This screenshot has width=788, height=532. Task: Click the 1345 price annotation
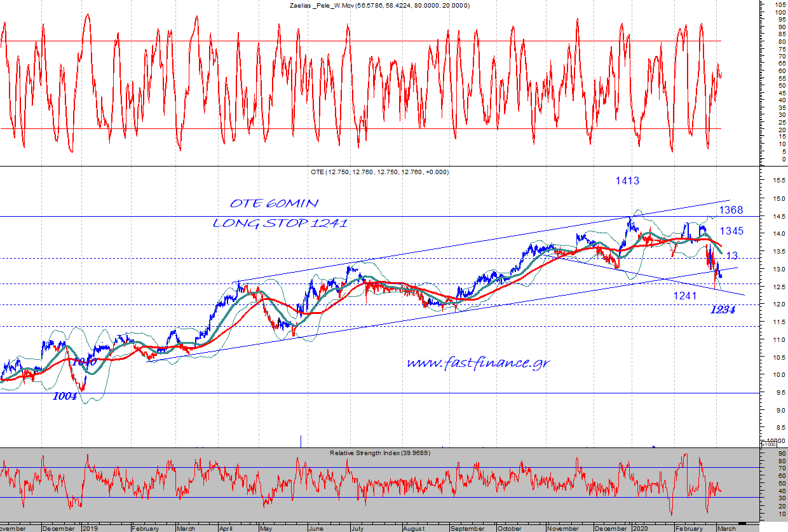coord(731,231)
